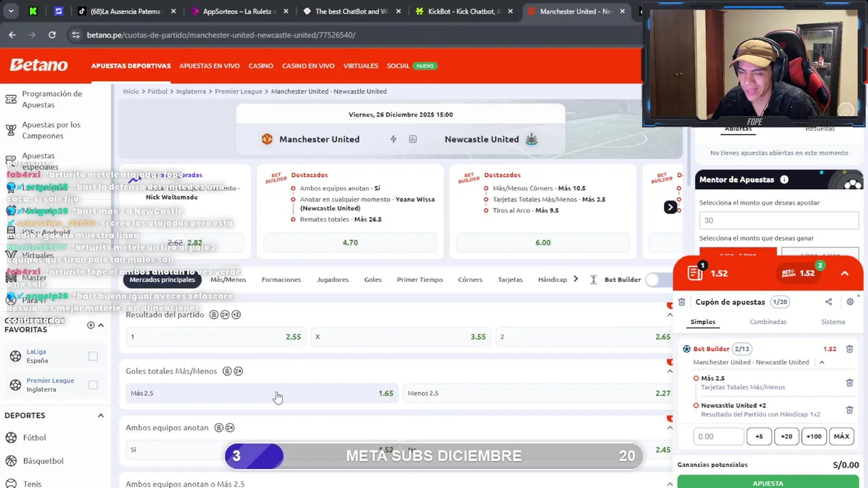Screen dimensions: 868x488
Task: Collapse Resultado del partido market
Action: click(x=670, y=314)
